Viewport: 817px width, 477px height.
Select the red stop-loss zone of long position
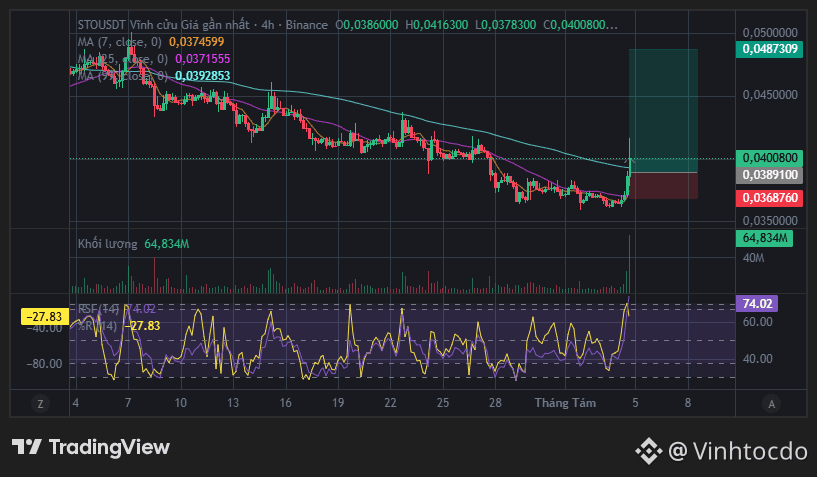point(663,186)
